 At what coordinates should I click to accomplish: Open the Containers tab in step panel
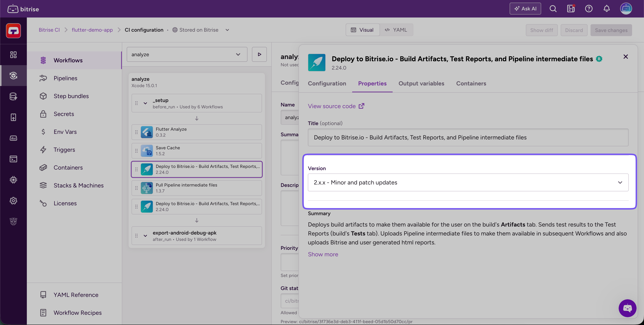click(471, 83)
